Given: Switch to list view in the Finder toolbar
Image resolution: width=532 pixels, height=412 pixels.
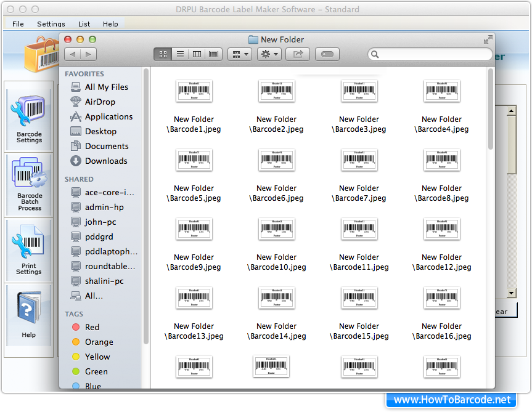Looking at the screenshot, I should pos(179,54).
